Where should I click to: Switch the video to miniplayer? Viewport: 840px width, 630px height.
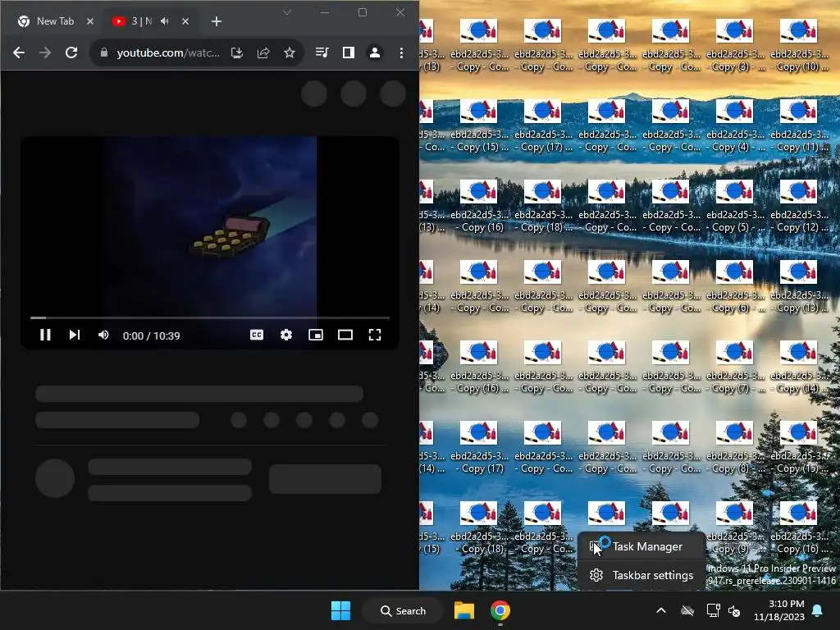[x=316, y=335]
